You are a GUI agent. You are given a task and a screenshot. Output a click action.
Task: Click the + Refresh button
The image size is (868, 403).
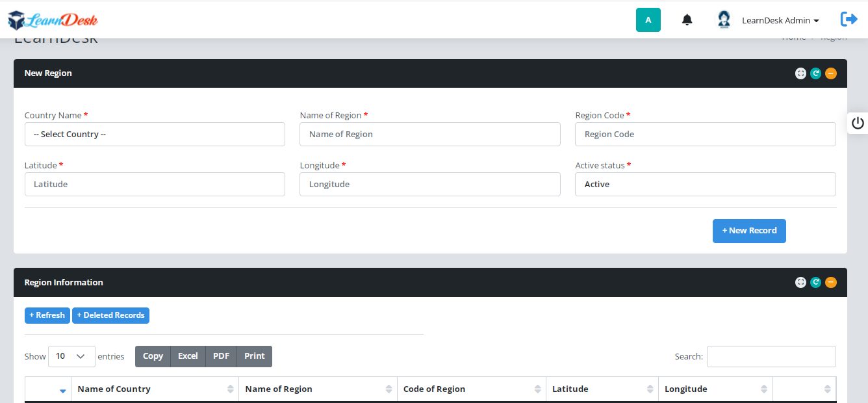click(47, 315)
